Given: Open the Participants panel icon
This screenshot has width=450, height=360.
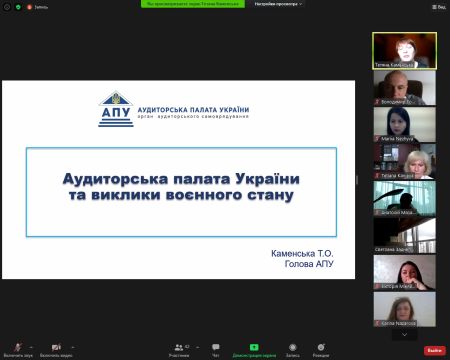Looking at the screenshot, I should [x=179, y=347].
